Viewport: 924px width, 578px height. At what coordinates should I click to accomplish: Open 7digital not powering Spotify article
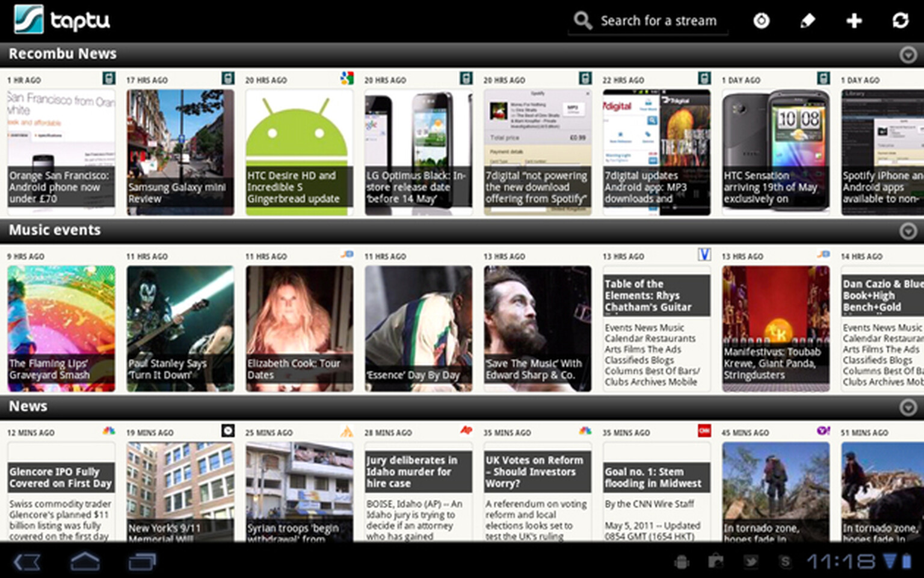pyautogui.click(x=538, y=152)
